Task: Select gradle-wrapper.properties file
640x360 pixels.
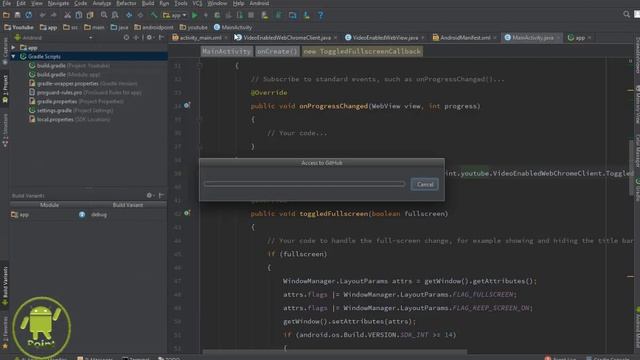Action: click(x=83, y=83)
